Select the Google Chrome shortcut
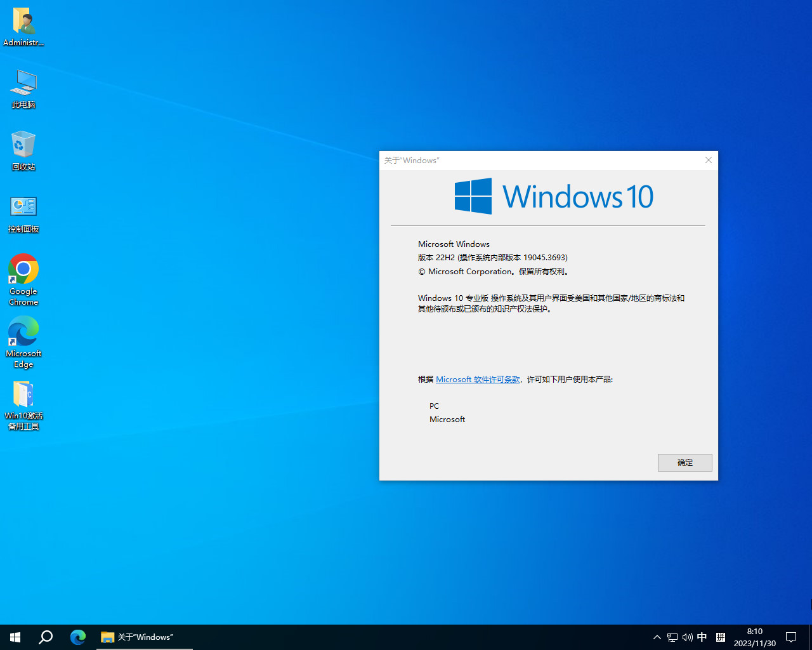 coord(23,280)
